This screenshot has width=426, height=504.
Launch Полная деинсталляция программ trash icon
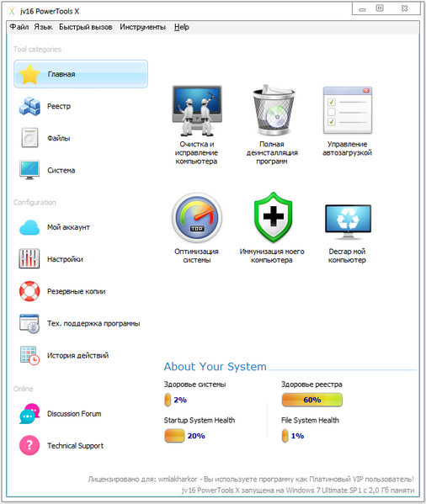(274, 110)
